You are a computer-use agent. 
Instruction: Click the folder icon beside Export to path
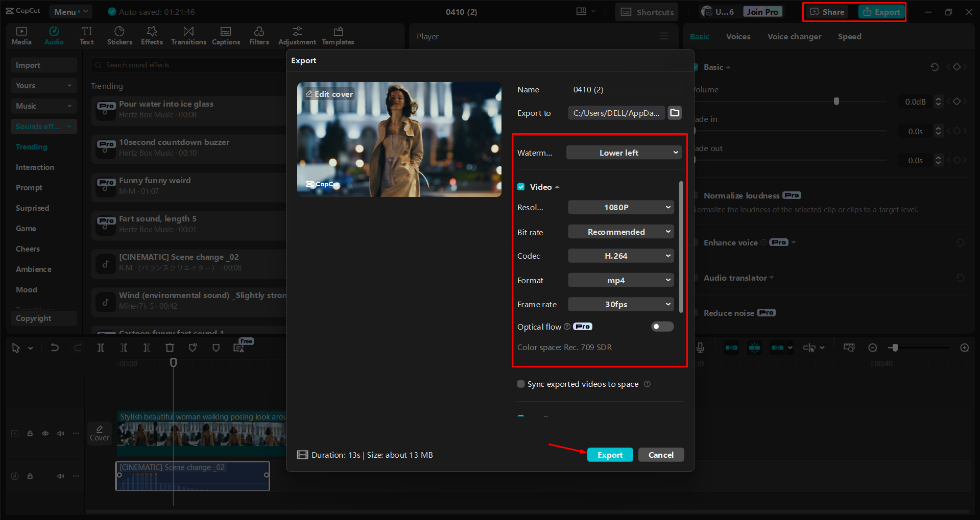pyautogui.click(x=675, y=113)
